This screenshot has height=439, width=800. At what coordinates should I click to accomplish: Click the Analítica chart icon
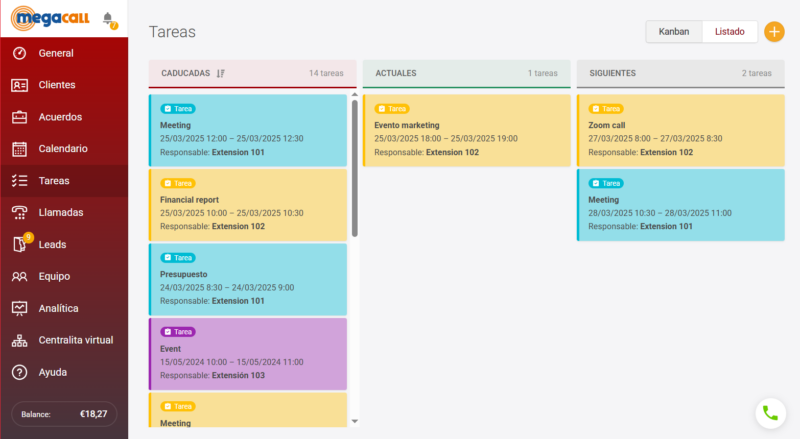pyautogui.click(x=19, y=308)
